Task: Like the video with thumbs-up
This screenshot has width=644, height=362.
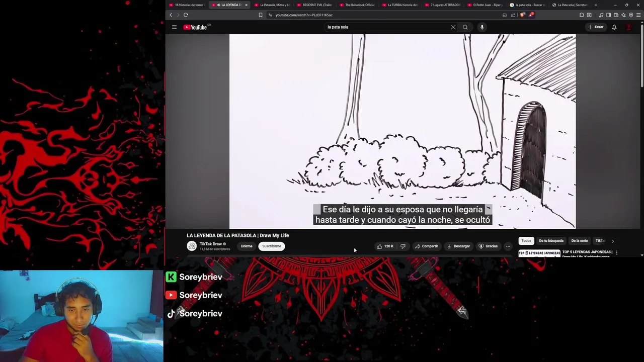Action: coord(385,246)
